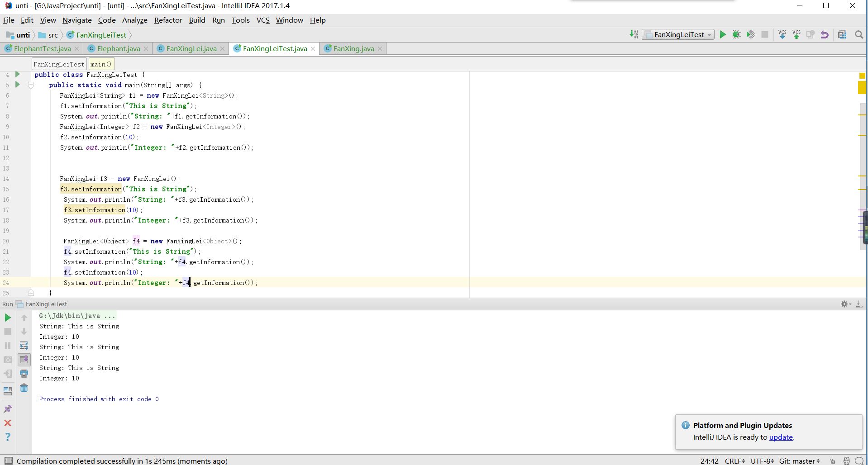Toggle scroll-to-end in the Run console
The width and height of the screenshot is (868, 465).
pos(24,360)
